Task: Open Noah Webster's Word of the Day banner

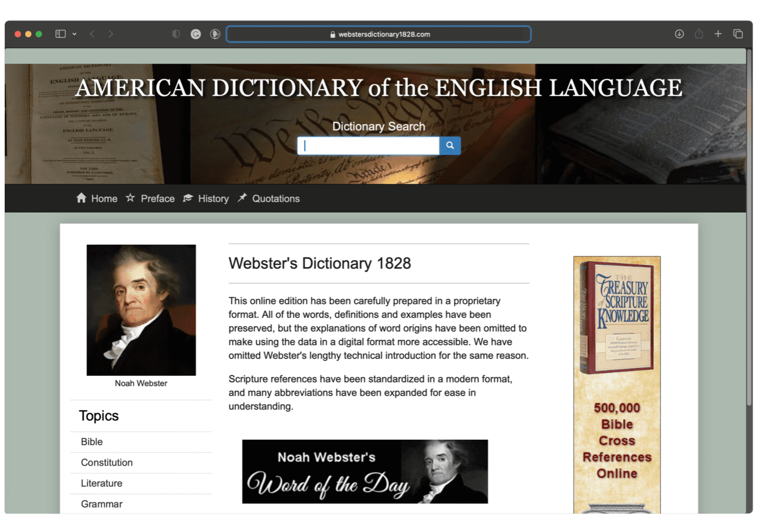Action: click(x=365, y=472)
